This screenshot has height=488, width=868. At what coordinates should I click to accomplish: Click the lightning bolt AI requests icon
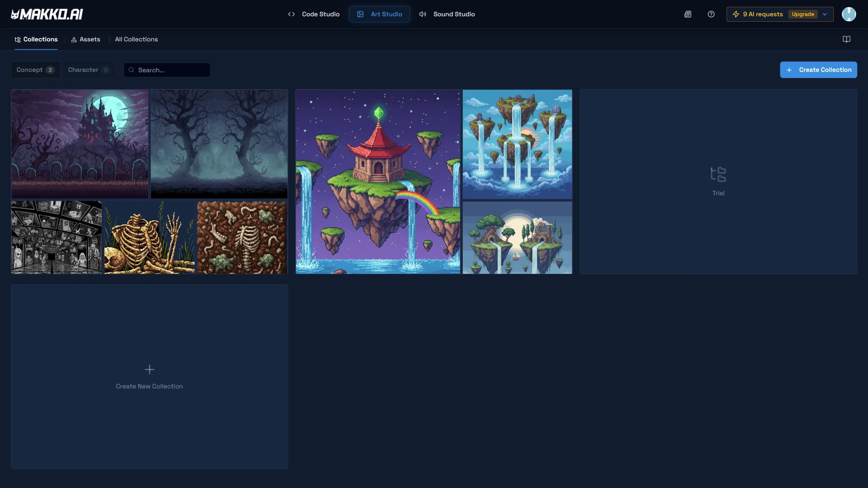point(736,14)
